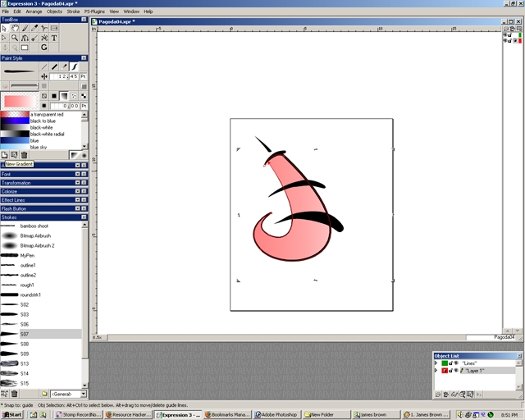Collapse the Effect Lines panel
Image resolution: width=525 pixels, height=420 pixels.
78,199
